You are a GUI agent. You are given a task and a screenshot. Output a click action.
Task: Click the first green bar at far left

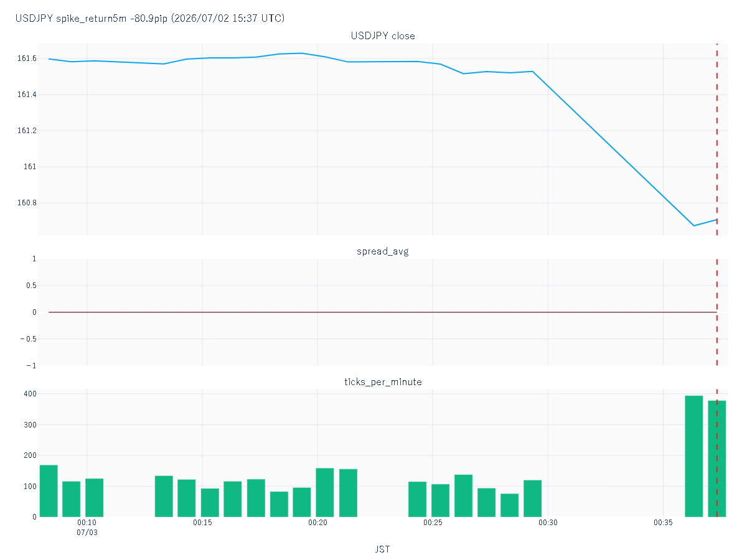[x=49, y=491]
